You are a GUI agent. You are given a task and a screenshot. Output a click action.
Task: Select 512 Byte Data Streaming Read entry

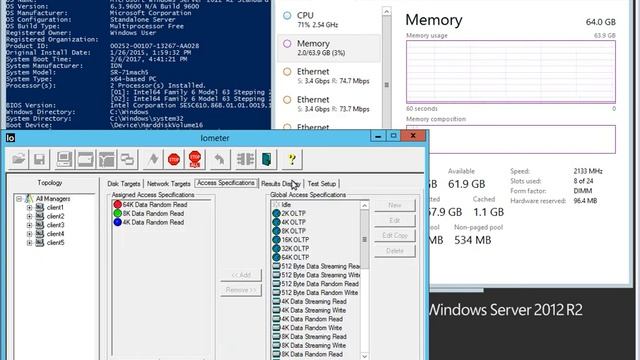pos(316,266)
